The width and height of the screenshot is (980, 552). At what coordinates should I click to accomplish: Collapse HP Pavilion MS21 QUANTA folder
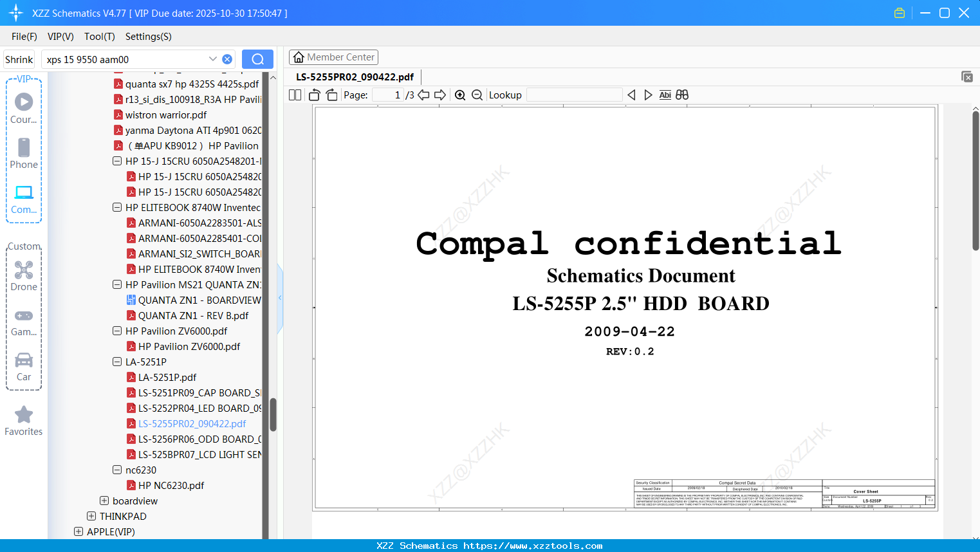[x=117, y=284]
